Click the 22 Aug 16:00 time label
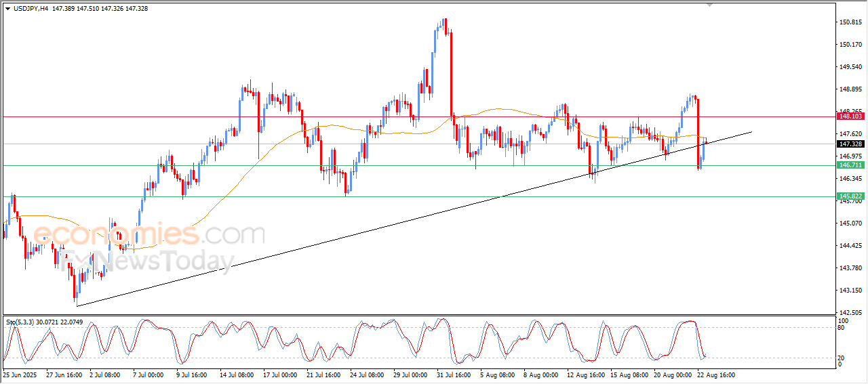This screenshot has width=868, height=384. tap(715, 375)
